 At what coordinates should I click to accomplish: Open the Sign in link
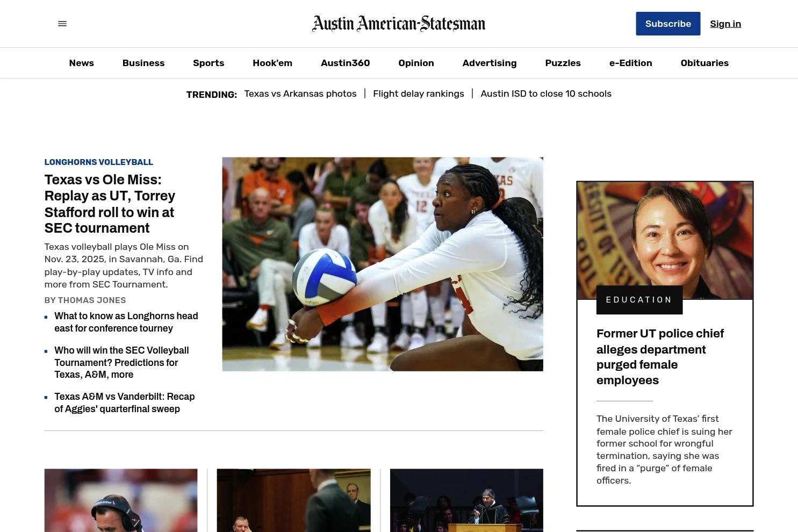coord(725,24)
